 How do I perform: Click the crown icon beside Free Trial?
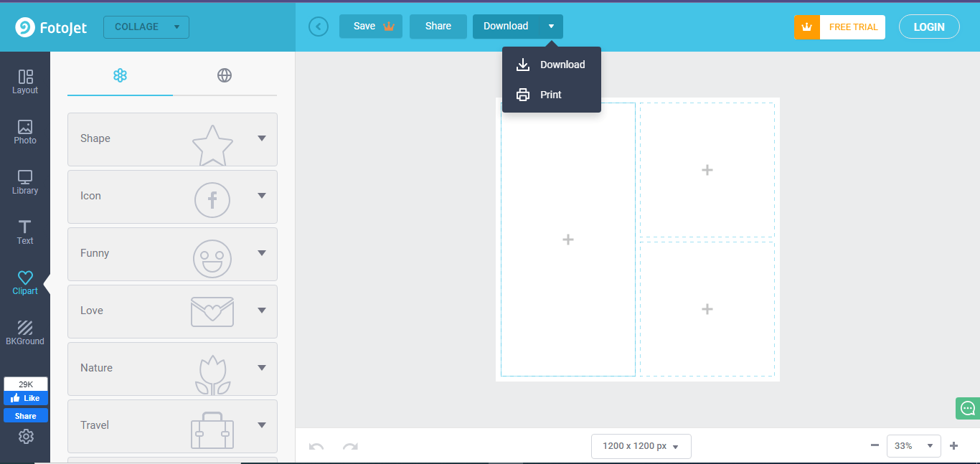pyautogui.click(x=807, y=27)
